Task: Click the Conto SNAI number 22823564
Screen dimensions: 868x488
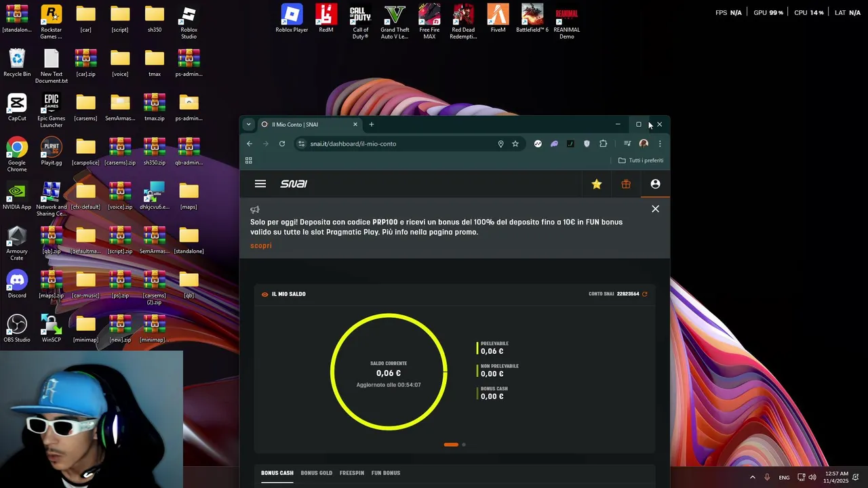Action: (628, 294)
